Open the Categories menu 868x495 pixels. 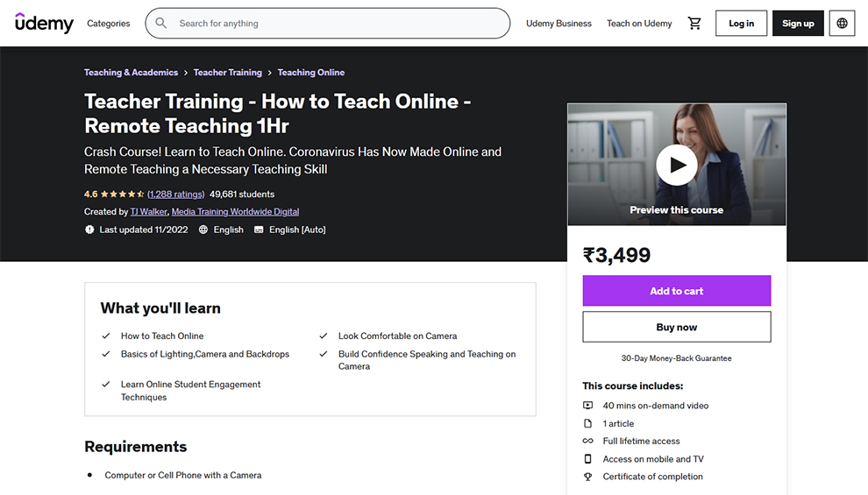coord(109,24)
